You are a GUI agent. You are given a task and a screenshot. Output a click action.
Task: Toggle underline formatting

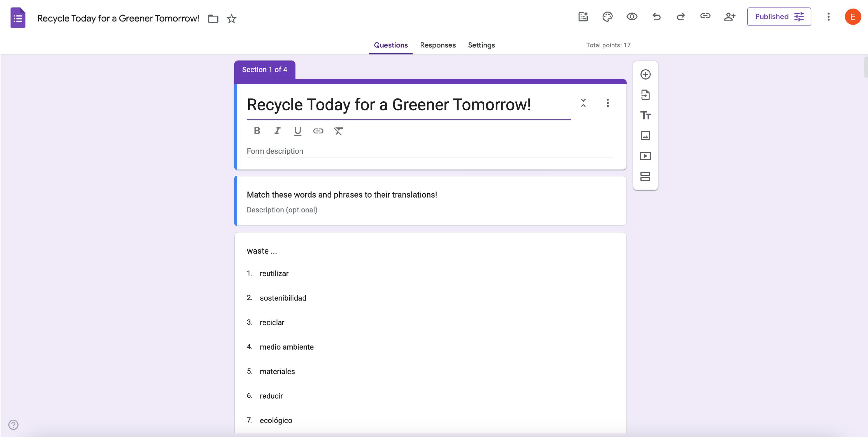point(297,131)
